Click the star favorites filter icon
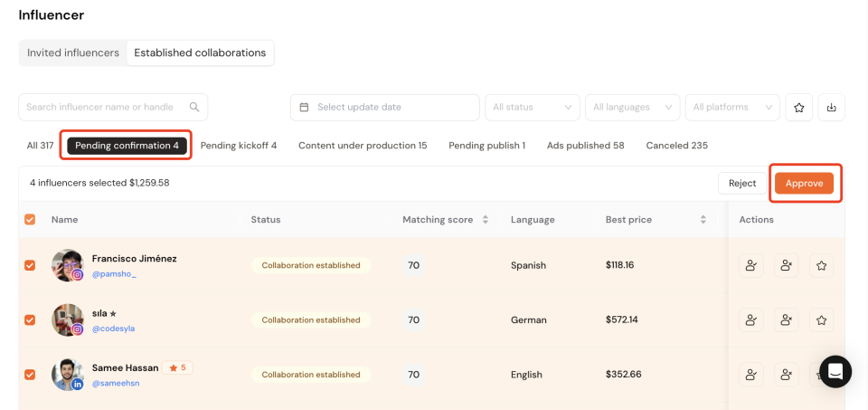Image resolution: width=868 pixels, height=410 pixels. (x=798, y=107)
